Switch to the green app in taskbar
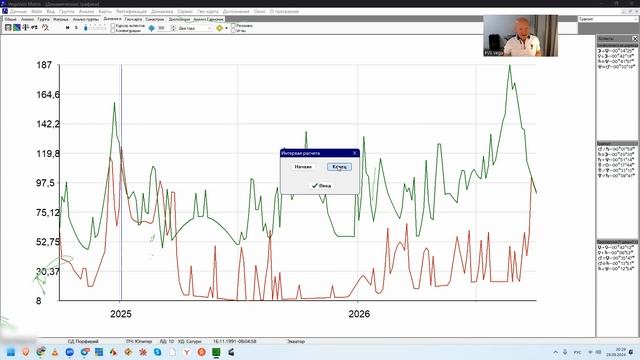This screenshot has width=640, height=360. 216,352
